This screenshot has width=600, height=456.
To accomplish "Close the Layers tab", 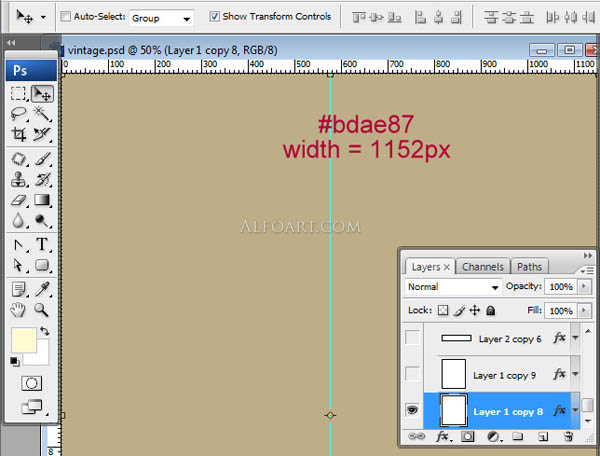I will coord(447,267).
